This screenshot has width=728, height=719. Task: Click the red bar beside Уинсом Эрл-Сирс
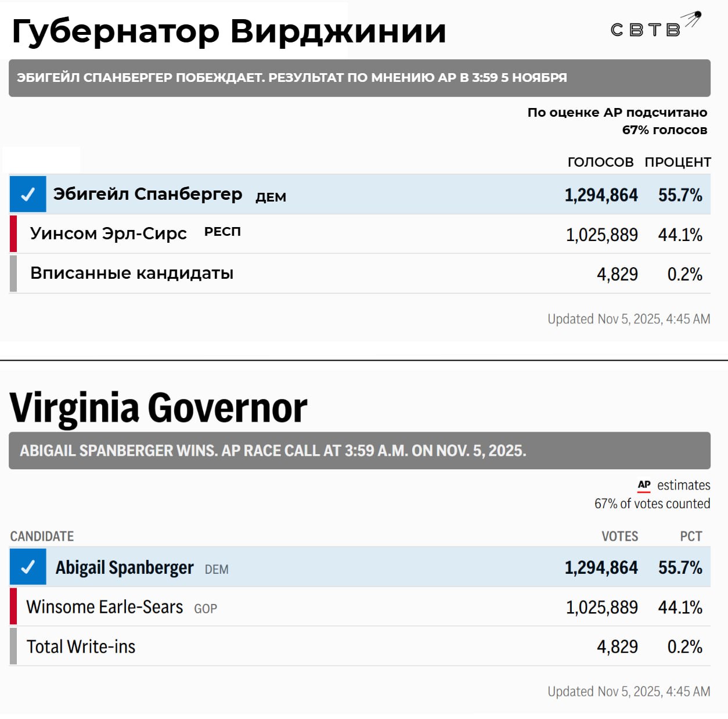click(13, 234)
